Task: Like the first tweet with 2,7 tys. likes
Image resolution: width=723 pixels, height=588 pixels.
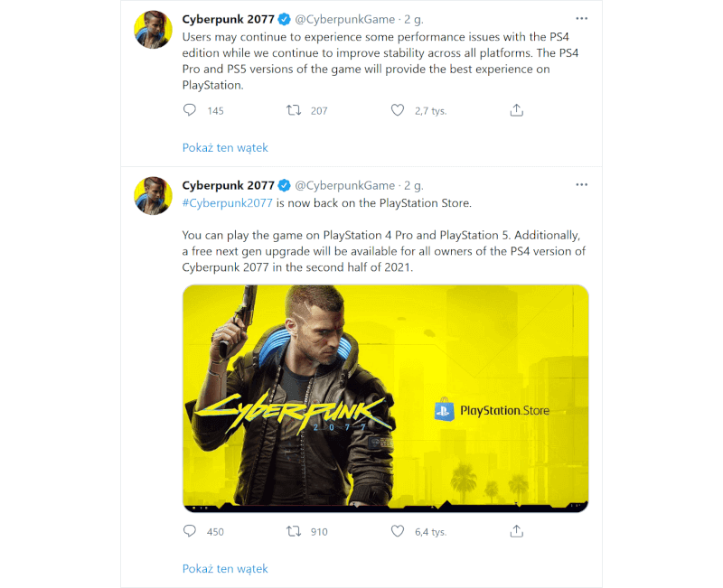Action: [x=398, y=109]
